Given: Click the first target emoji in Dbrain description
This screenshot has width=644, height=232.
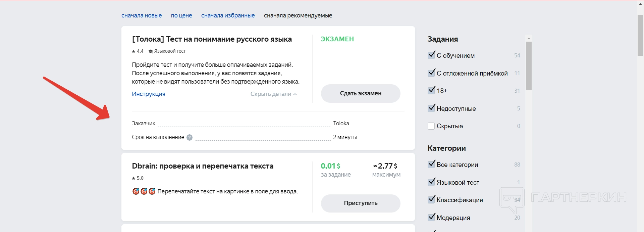Looking at the screenshot, I should [x=136, y=191].
